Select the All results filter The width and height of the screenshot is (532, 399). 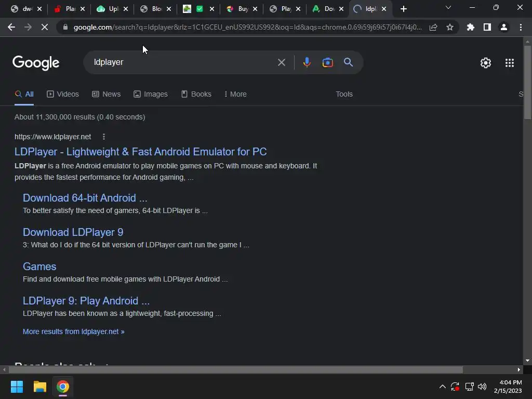[24, 94]
